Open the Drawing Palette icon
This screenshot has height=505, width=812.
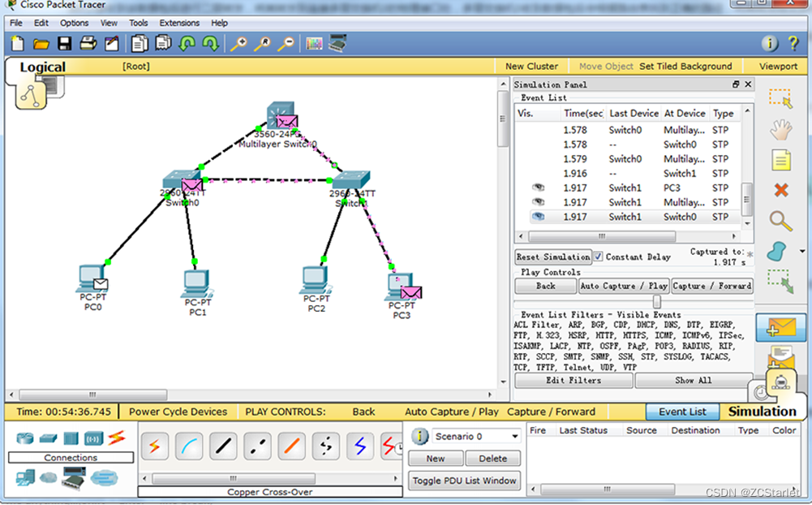point(315,44)
